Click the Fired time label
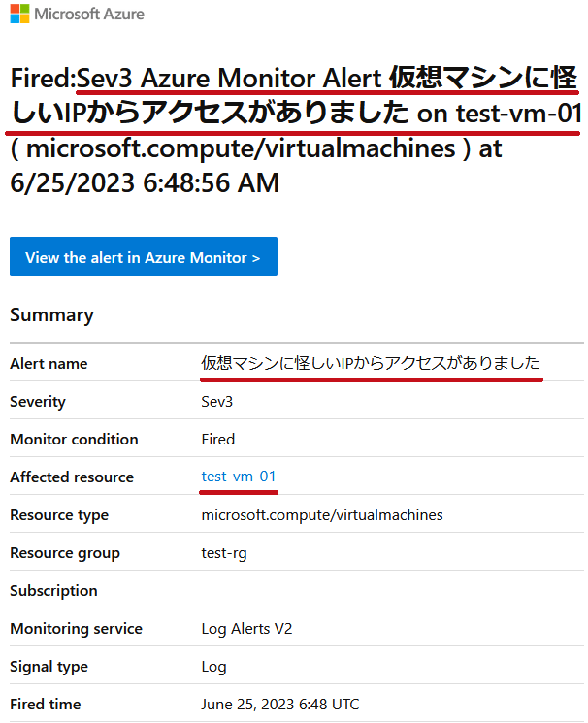The width and height of the screenshot is (588, 723). [46, 705]
